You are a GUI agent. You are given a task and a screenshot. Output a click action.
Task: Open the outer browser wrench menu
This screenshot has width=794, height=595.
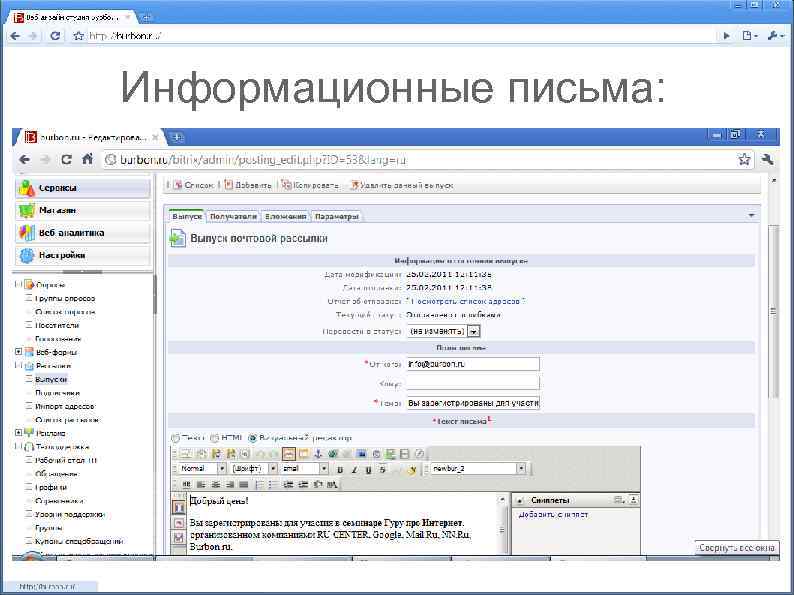coord(775,36)
